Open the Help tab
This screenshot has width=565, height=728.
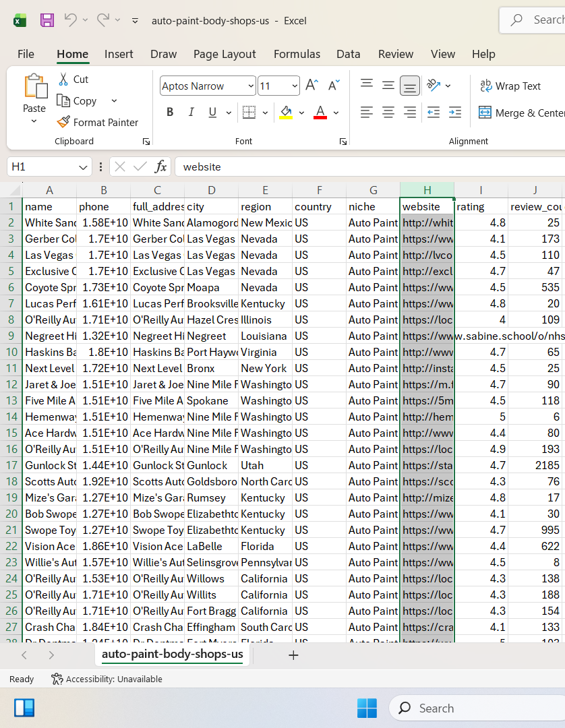click(483, 54)
